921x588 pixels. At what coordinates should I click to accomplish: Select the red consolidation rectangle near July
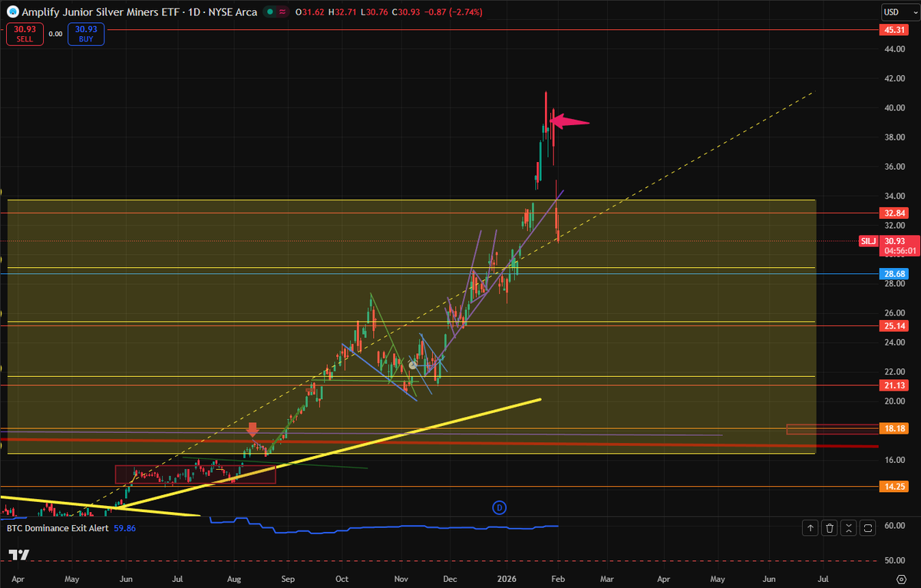coord(195,474)
